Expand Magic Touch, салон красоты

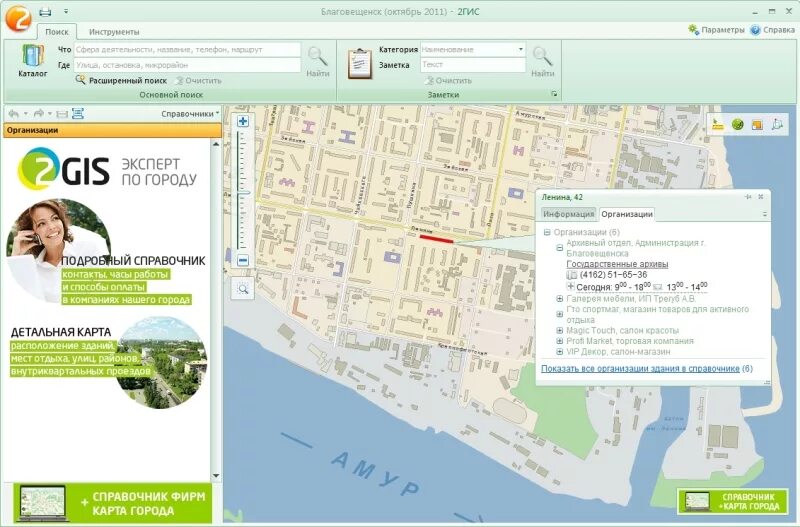pyautogui.click(x=560, y=331)
